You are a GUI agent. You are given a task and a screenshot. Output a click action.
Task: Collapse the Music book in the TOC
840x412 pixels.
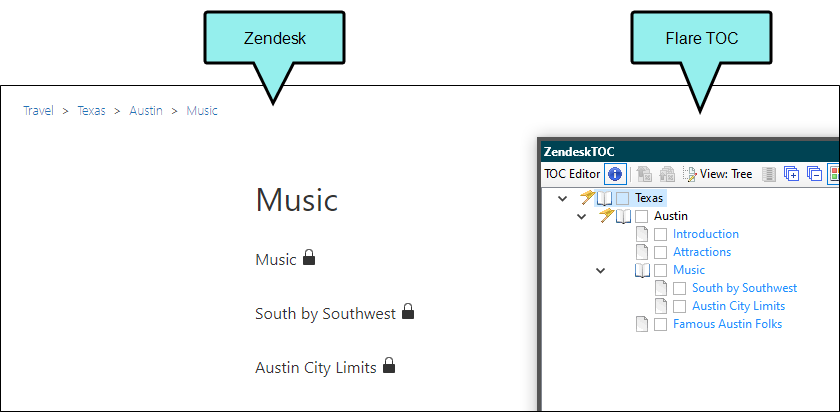click(601, 271)
